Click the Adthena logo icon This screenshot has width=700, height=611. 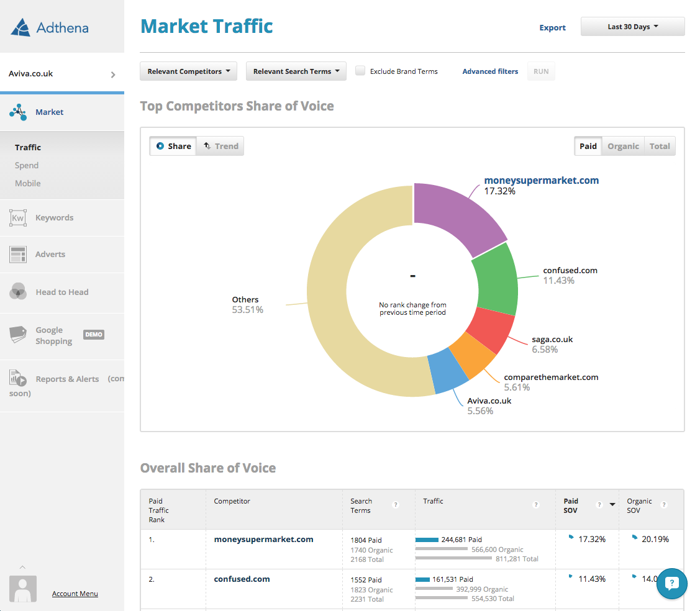click(x=20, y=27)
